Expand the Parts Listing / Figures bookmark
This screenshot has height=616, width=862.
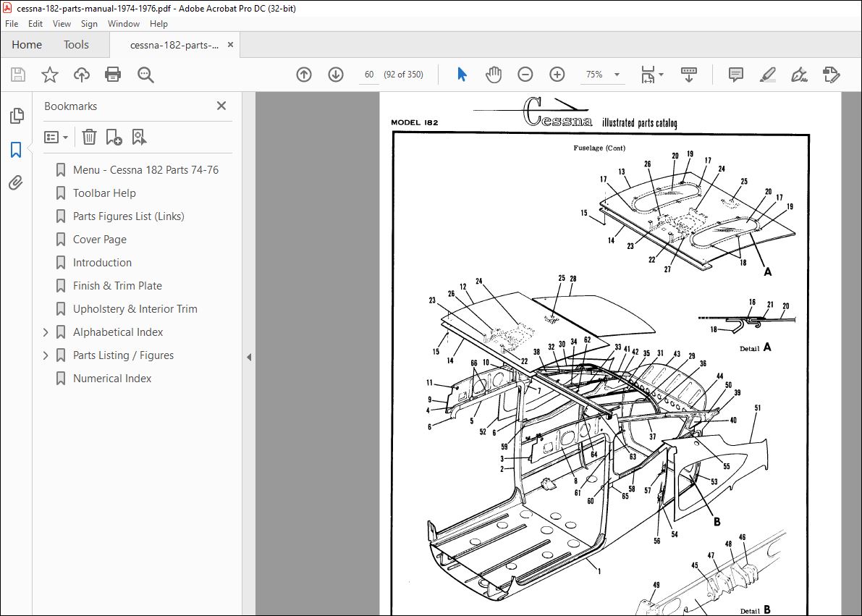(46, 355)
